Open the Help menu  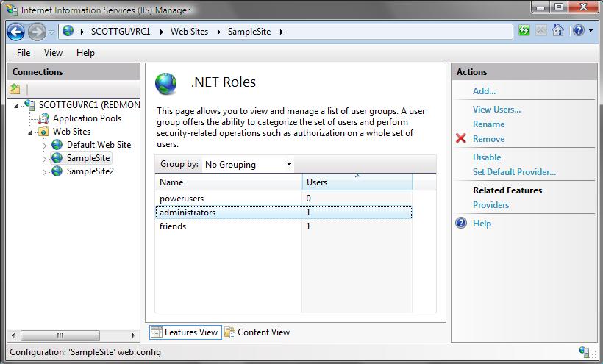pos(85,53)
